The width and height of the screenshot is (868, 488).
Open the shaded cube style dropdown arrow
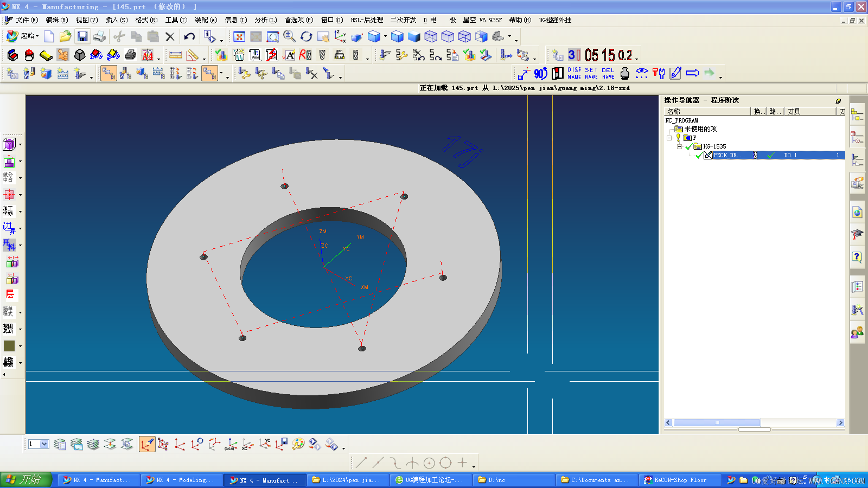tap(385, 36)
